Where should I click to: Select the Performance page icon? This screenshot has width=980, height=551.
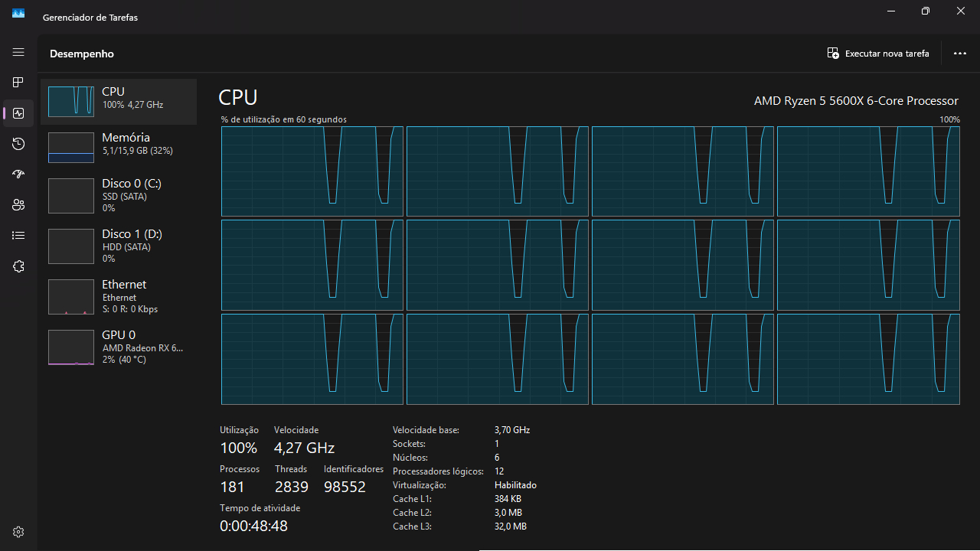[x=18, y=113]
